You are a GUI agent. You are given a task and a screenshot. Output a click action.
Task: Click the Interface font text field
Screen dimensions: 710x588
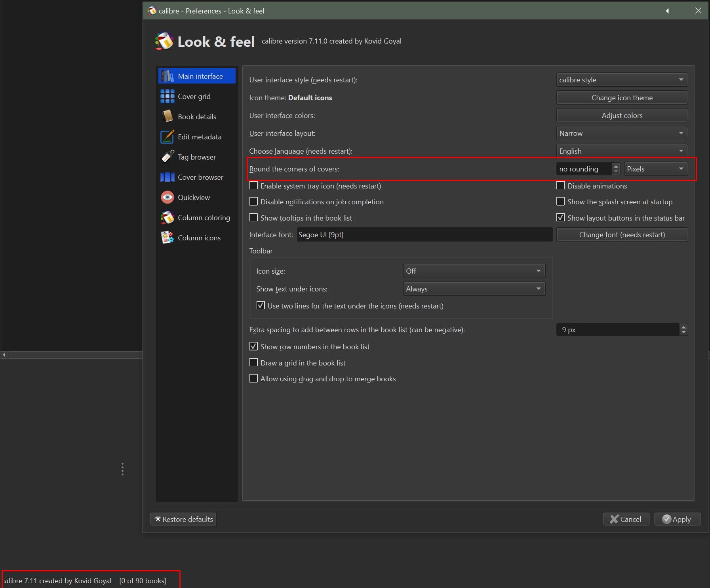pos(424,234)
